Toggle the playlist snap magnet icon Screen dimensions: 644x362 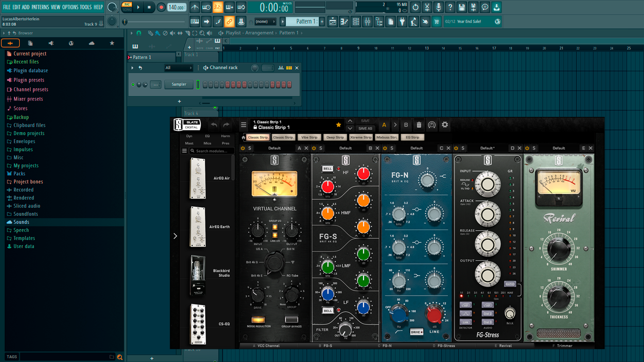coord(139,33)
